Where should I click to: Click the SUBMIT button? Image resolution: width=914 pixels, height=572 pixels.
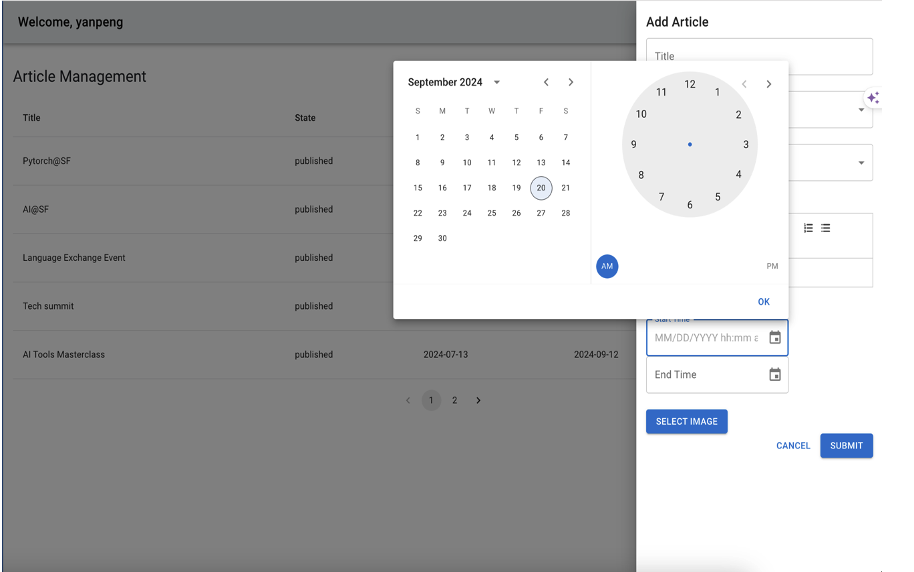pyautogui.click(x=846, y=446)
